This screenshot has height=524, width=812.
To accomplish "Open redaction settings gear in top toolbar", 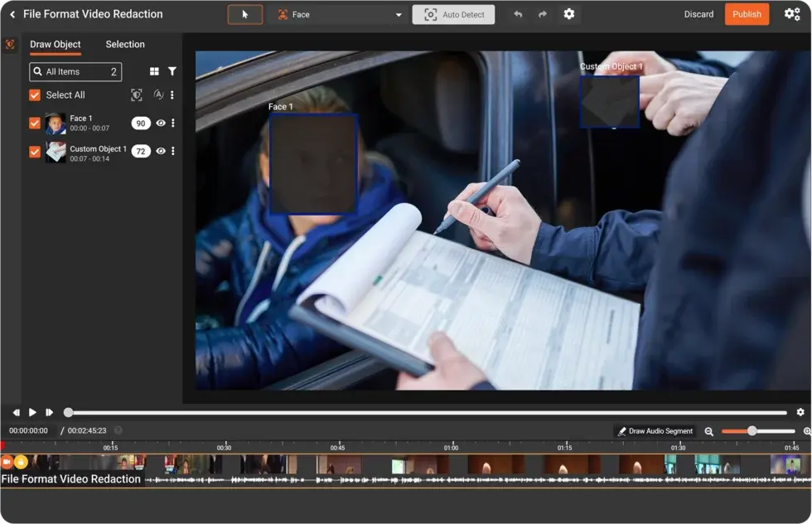I will pyautogui.click(x=568, y=14).
